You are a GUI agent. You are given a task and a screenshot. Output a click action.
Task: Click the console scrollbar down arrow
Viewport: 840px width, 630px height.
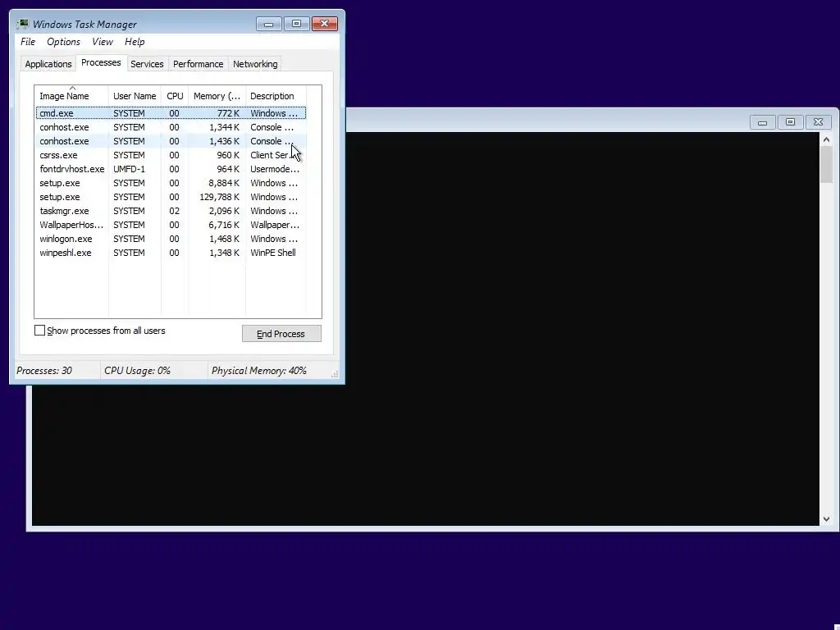click(826, 518)
